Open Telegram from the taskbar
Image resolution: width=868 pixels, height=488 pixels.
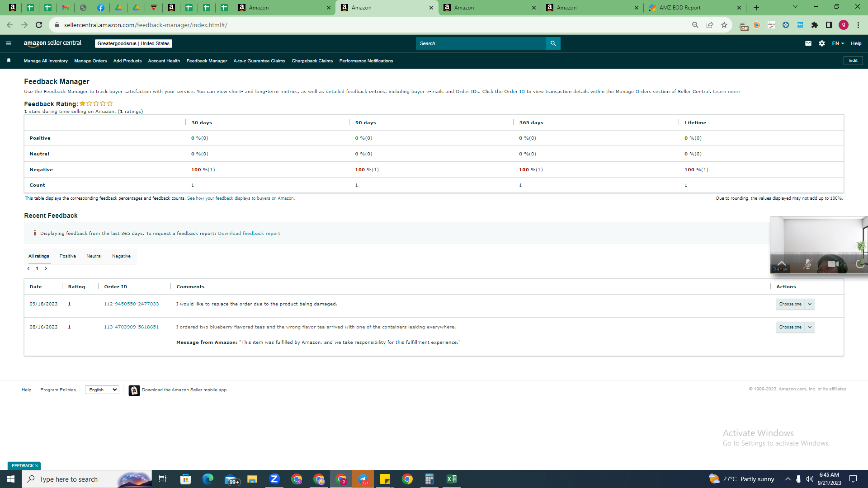[x=363, y=479]
